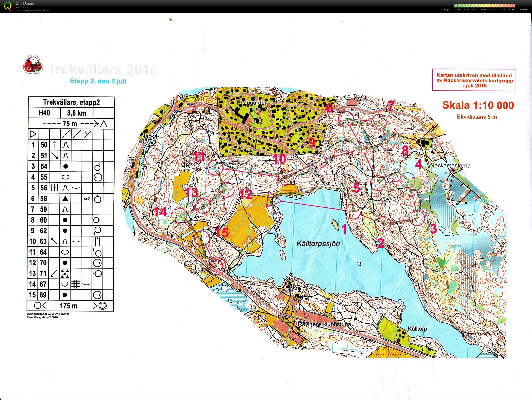Click the tempo color gradient bar

(x=484, y=5)
